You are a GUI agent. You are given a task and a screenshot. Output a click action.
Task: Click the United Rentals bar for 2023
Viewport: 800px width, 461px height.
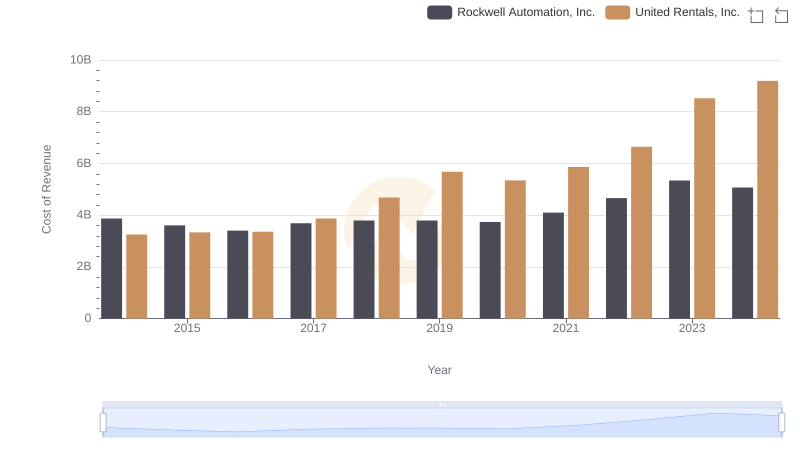click(704, 208)
